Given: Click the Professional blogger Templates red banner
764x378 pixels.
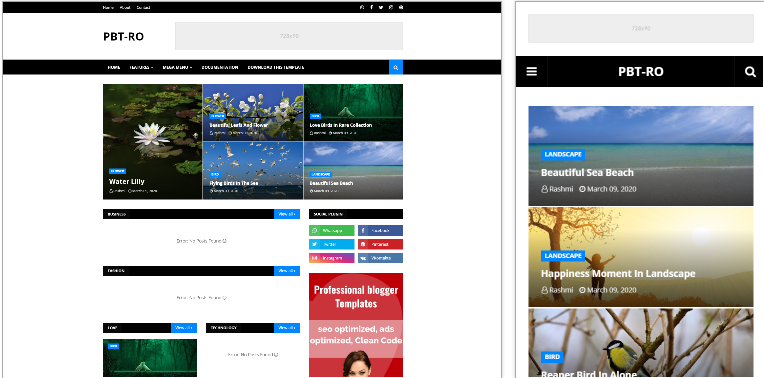Looking at the screenshot, I should [356, 325].
